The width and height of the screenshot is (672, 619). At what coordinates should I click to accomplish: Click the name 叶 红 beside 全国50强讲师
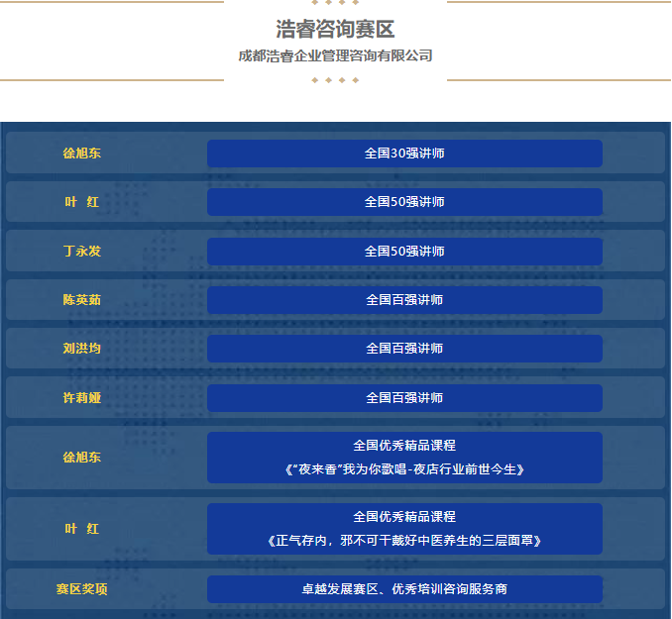82,202
